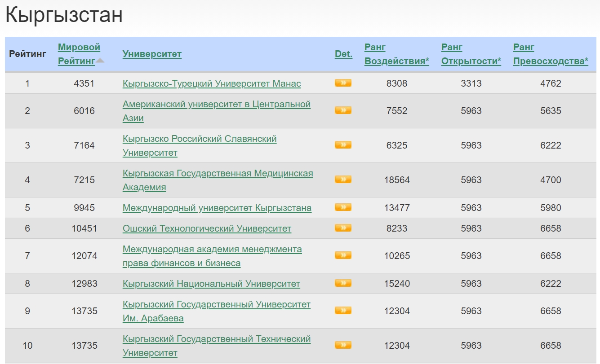
Task: Open Международная академия менеджмента права link
Action: tap(212, 256)
